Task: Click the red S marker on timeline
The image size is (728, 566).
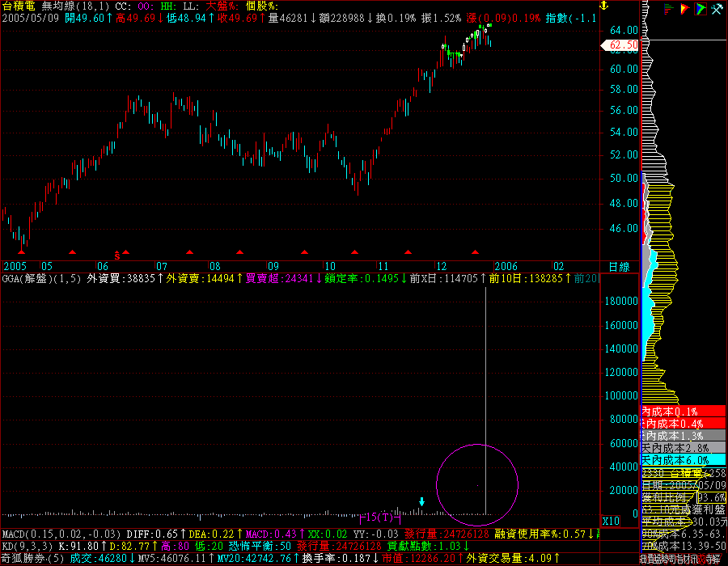Action: coord(117,254)
